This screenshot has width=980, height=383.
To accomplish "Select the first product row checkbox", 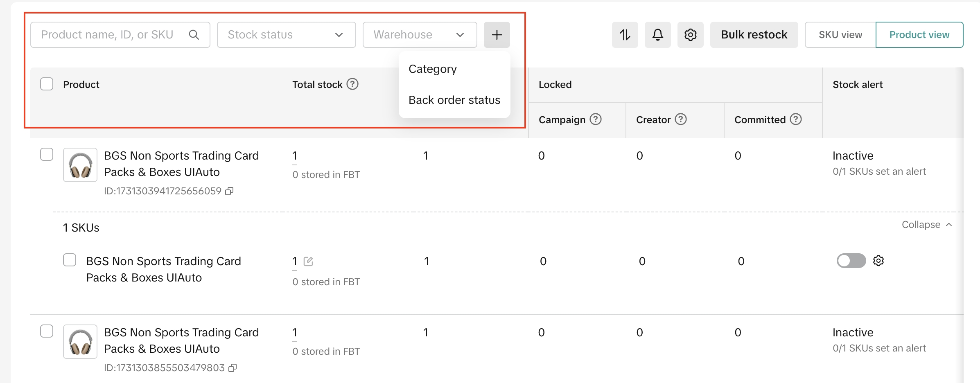I will click(47, 155).
